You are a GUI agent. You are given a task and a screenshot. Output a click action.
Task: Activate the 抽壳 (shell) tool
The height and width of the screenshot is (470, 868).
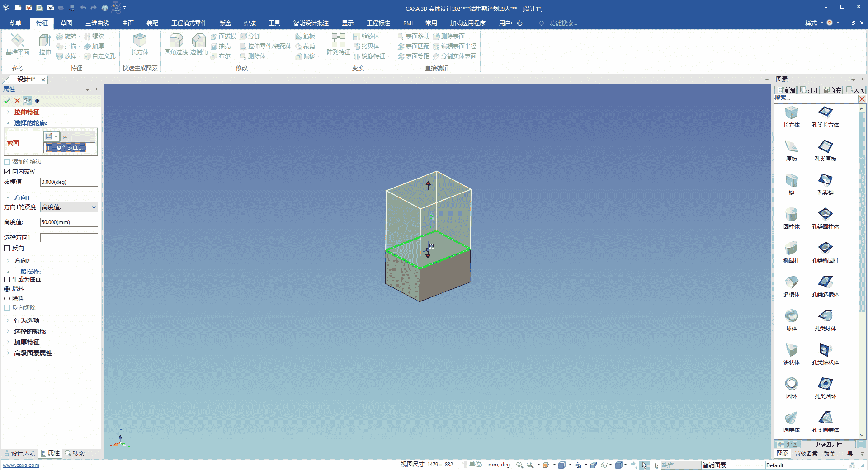(x=221, y=46)
